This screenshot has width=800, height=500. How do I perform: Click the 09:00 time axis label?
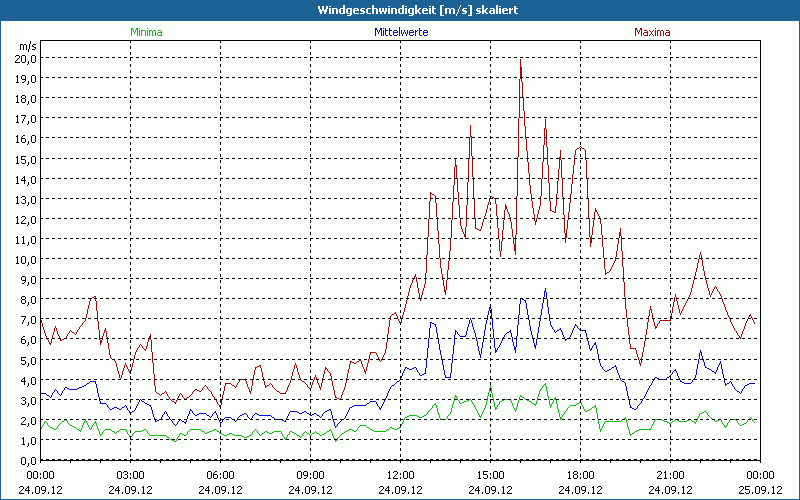[310, 474]
